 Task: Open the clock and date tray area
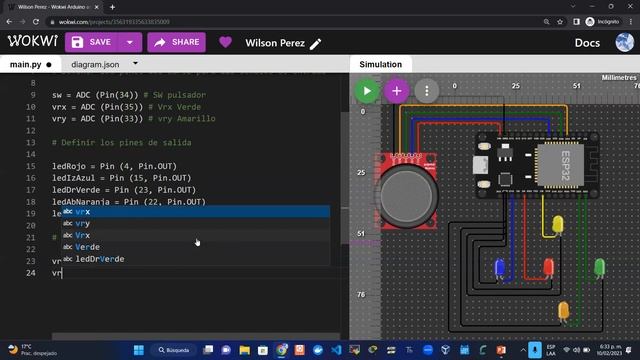click(x=609, y=350)
